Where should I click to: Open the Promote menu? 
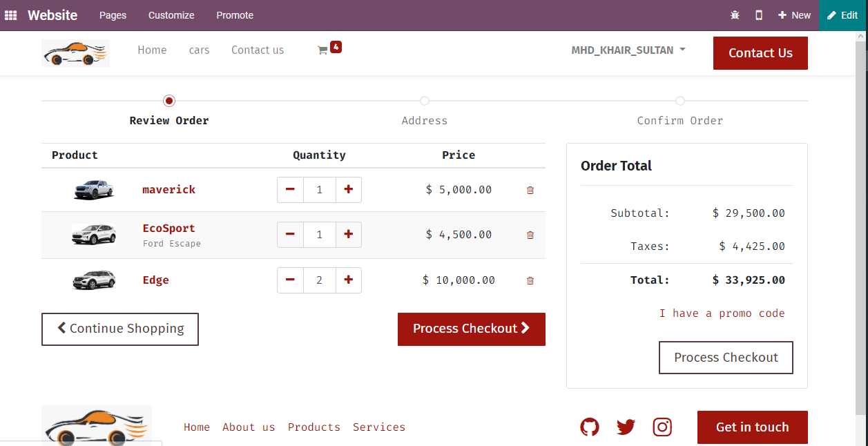235,15
